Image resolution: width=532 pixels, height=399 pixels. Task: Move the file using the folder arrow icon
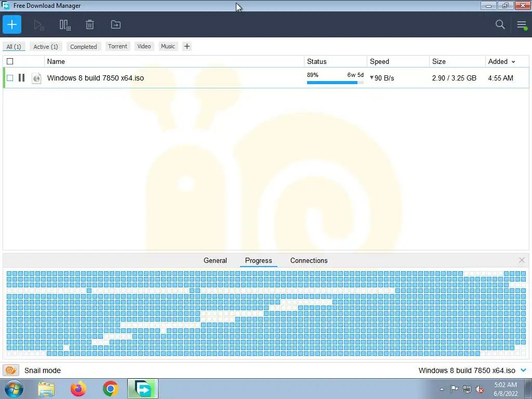116,24
